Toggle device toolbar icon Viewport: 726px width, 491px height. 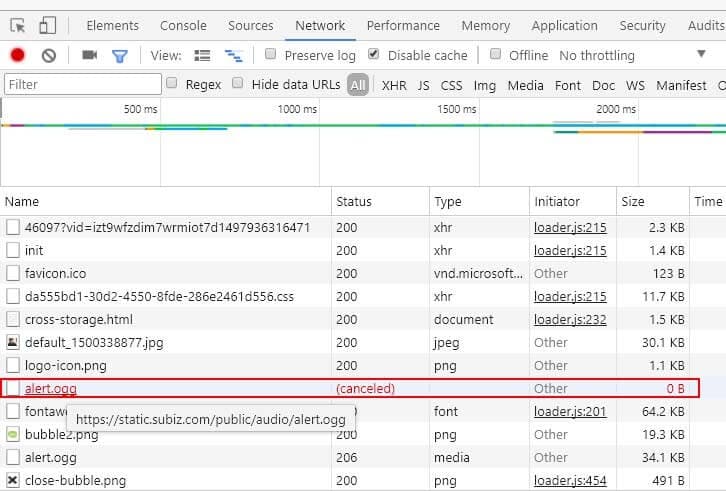pos(47,25)
